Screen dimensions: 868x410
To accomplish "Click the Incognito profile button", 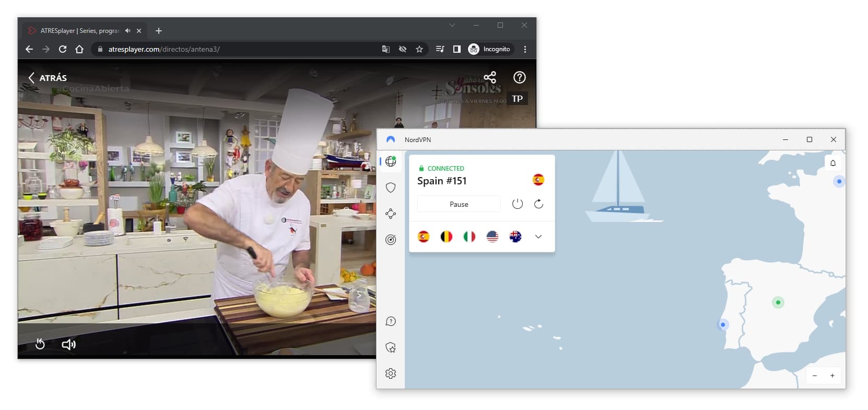I will pyautogui.click(x=490, y=49).
